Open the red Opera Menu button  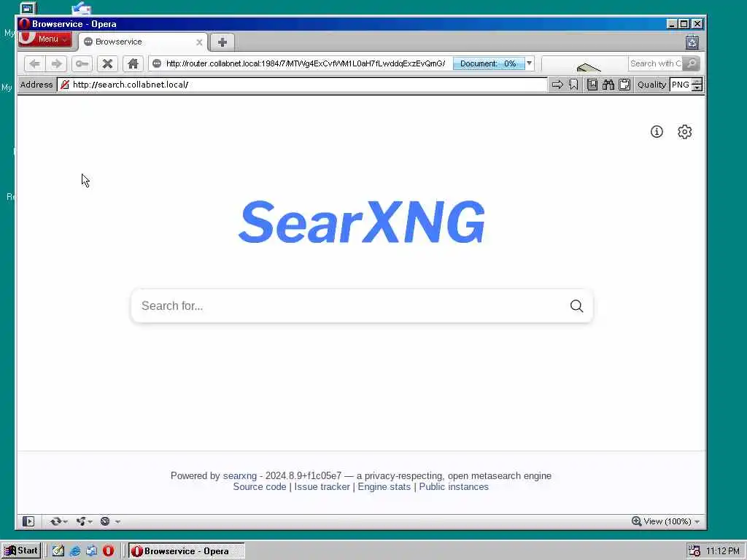45,39
